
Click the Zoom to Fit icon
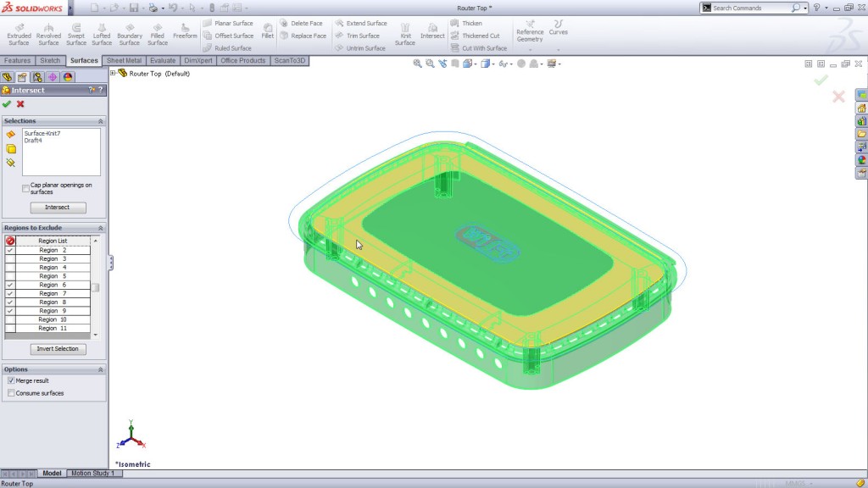417,64
